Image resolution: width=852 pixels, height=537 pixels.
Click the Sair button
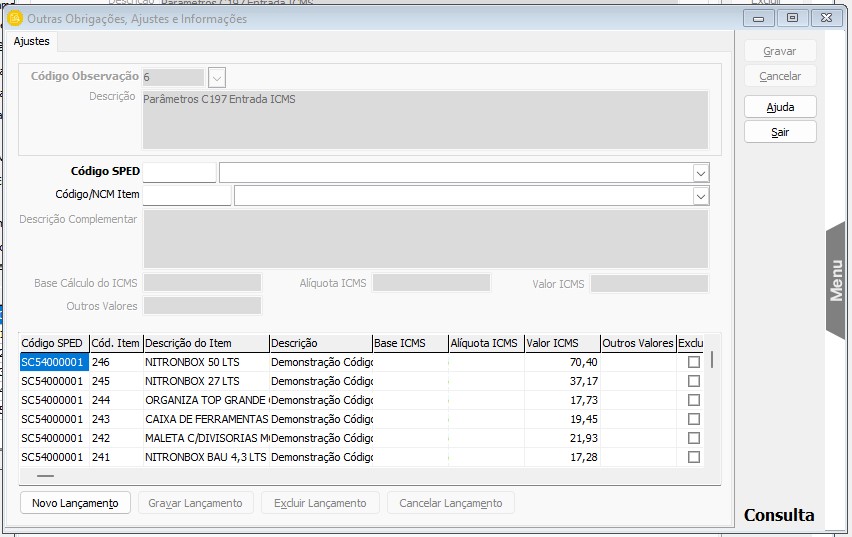(780, 132)
